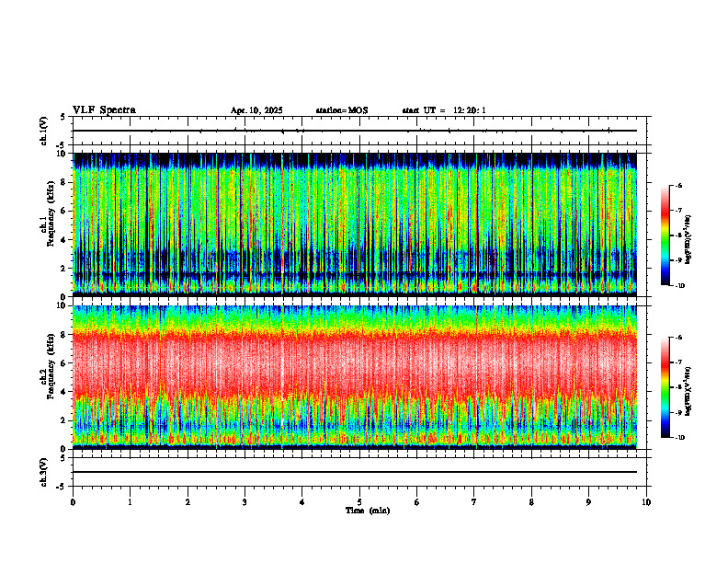This screenshot has width=728, height=563.
Task: Click the time axis tick label "9"
Action: pos(588,502)
